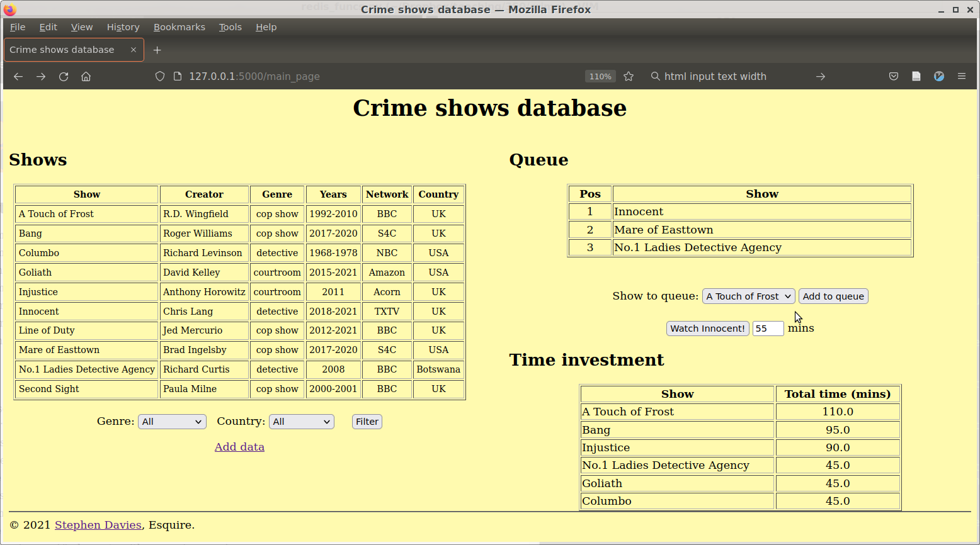Open the Save to Pocket icon

(893, 76)
